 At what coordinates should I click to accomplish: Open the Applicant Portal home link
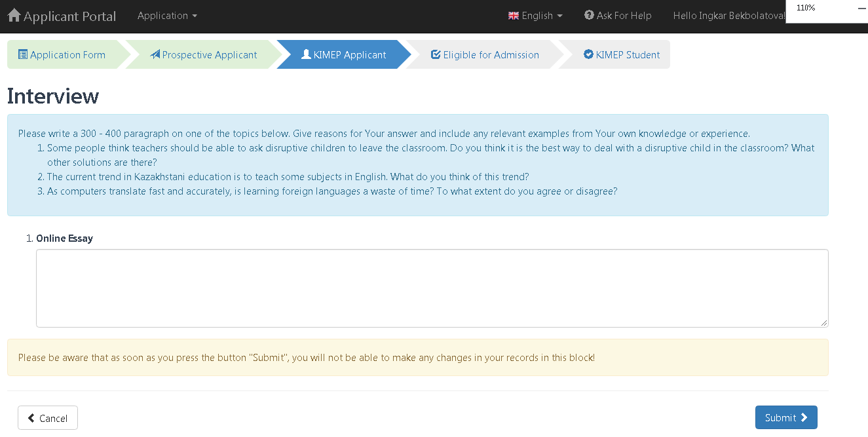[x=62, y=16]
